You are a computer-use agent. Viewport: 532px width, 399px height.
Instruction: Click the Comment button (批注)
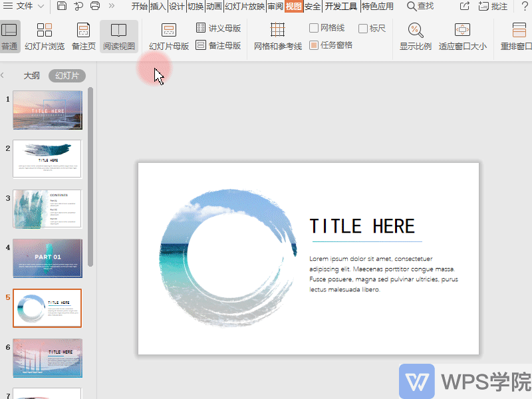(493, 7)
